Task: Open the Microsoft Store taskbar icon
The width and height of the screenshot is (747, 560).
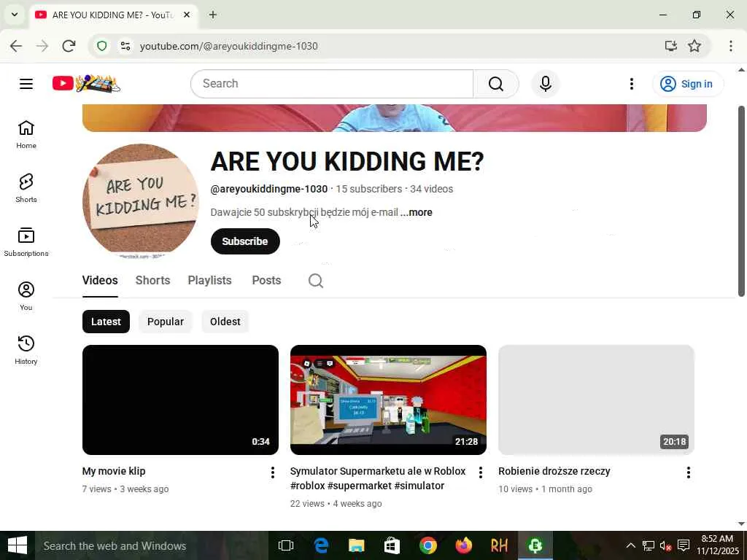Action: 392,545
